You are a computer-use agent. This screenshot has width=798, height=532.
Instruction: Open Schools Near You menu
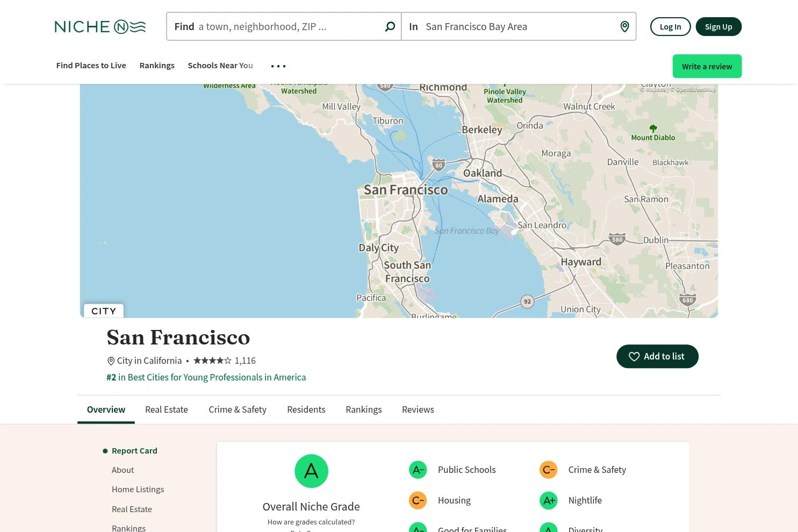[x=220, y=66]
